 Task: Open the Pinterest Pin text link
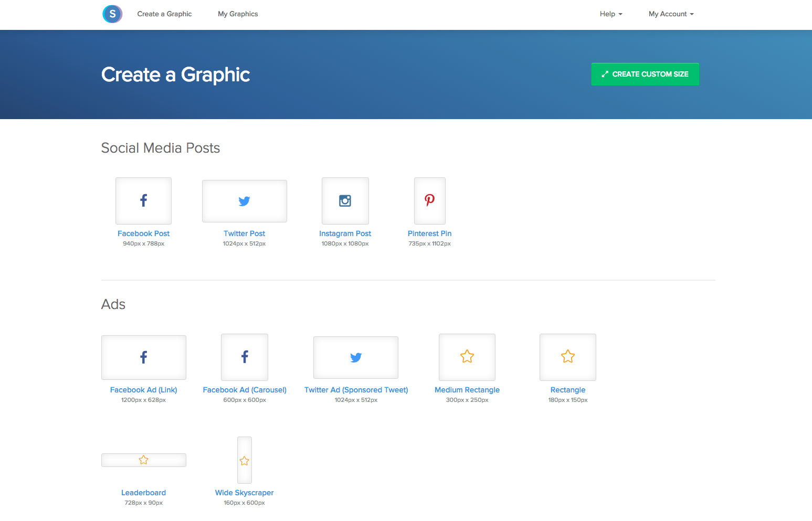click(430, 233)
